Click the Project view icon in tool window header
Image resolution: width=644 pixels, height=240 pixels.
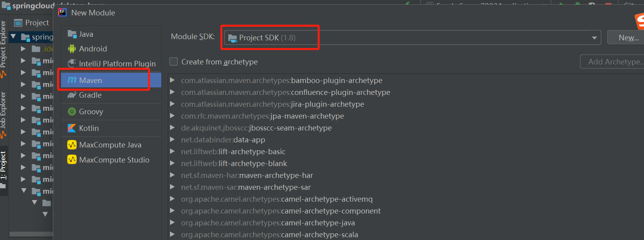[18, 23]
